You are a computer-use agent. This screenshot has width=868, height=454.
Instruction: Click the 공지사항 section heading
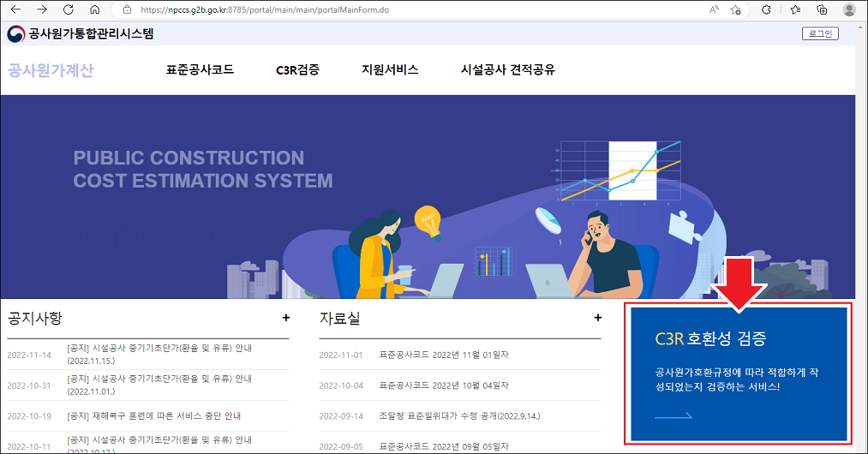tap(35, 319)
